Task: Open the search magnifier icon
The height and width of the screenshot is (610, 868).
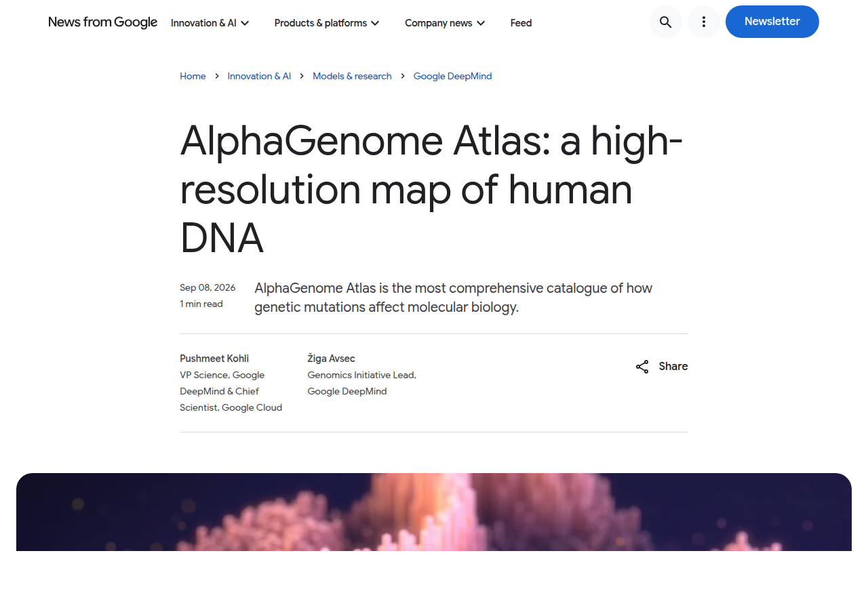Action: 666,22
